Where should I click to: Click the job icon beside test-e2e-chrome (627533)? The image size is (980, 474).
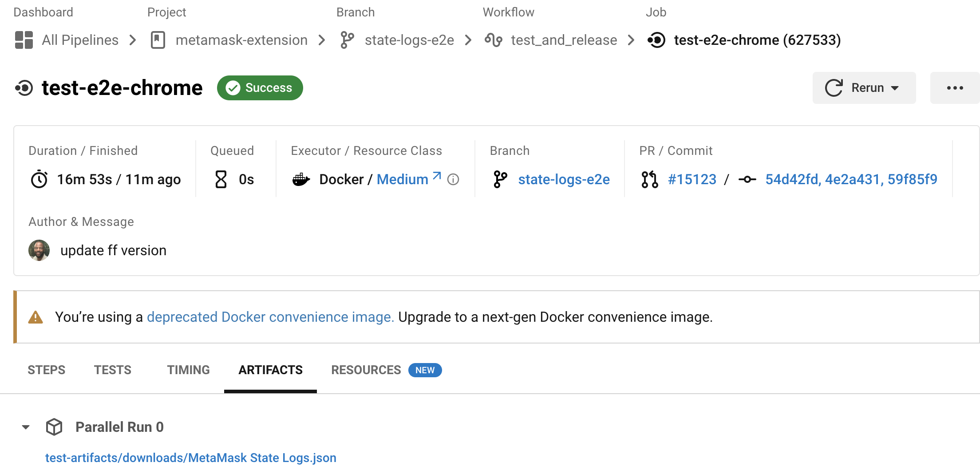click(x=656, y=40)
